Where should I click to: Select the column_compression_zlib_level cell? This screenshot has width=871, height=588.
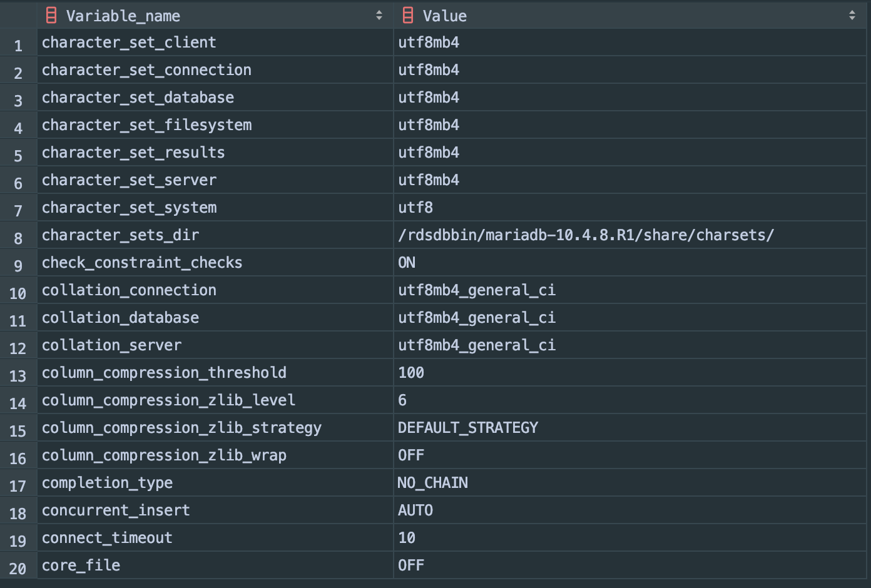[215, 400]
